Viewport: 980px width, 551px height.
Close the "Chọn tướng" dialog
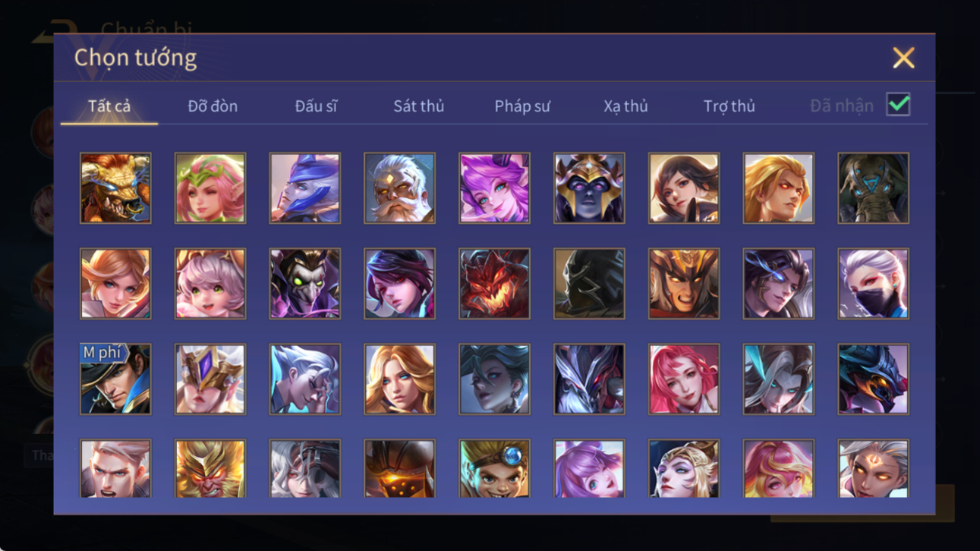903,58
